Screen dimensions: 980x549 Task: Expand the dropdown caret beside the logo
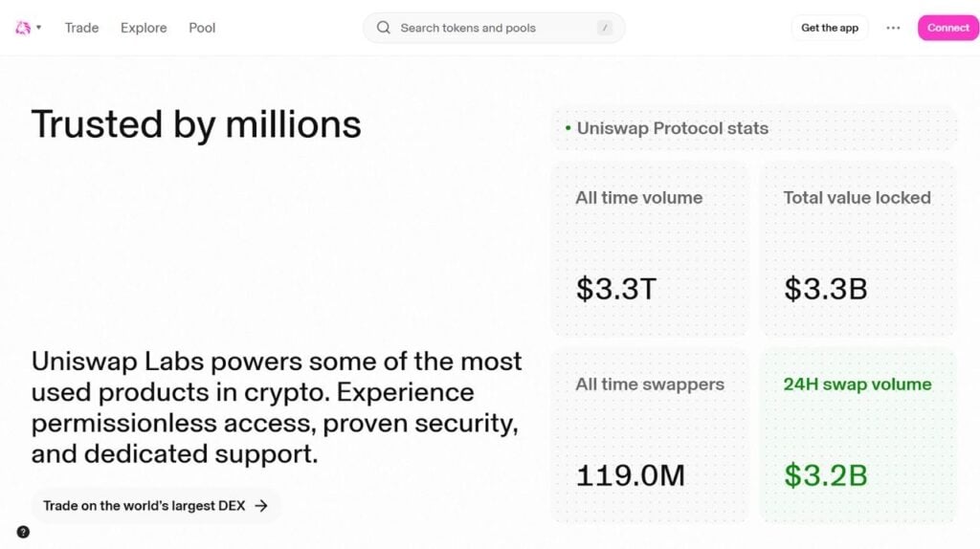pyautogui.click(x=39, y=28)
